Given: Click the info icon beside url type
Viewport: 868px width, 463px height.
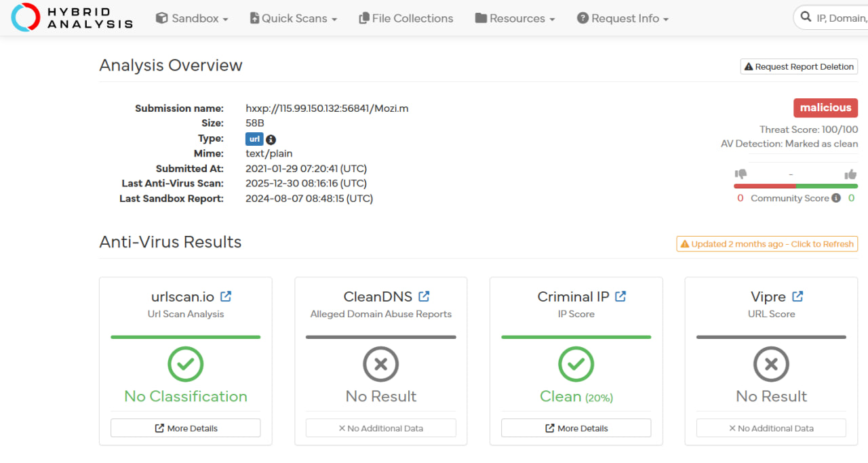Looking at the screenshot, I should coord(271,140).
